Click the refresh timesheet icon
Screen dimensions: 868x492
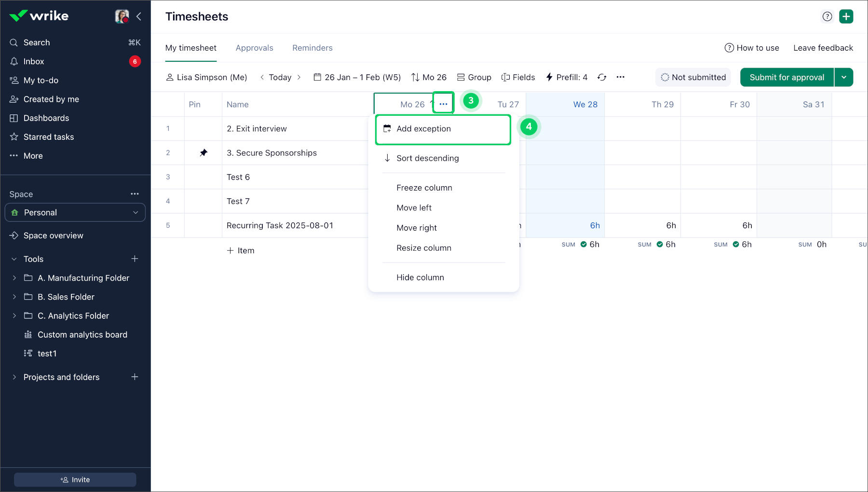(602, 77)
